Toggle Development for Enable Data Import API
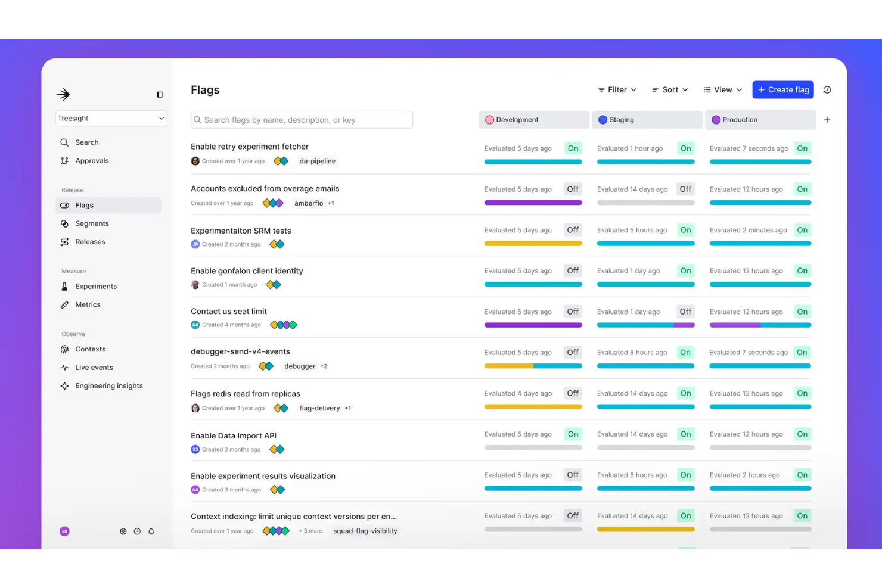The width and height of the screenshot is (882, 588). [573, 434]
